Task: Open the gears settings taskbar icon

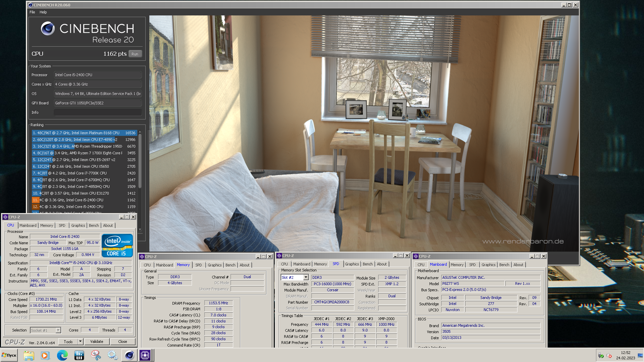Action: pyautogui.click(x=112, y=355)
